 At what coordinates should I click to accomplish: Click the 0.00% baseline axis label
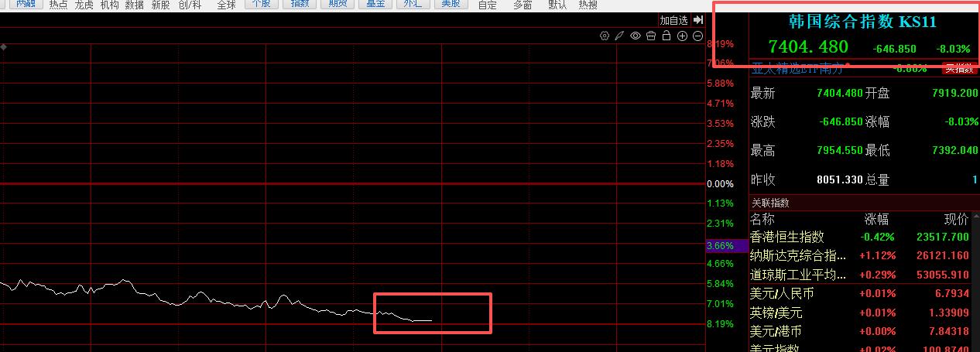pos(720,184)
